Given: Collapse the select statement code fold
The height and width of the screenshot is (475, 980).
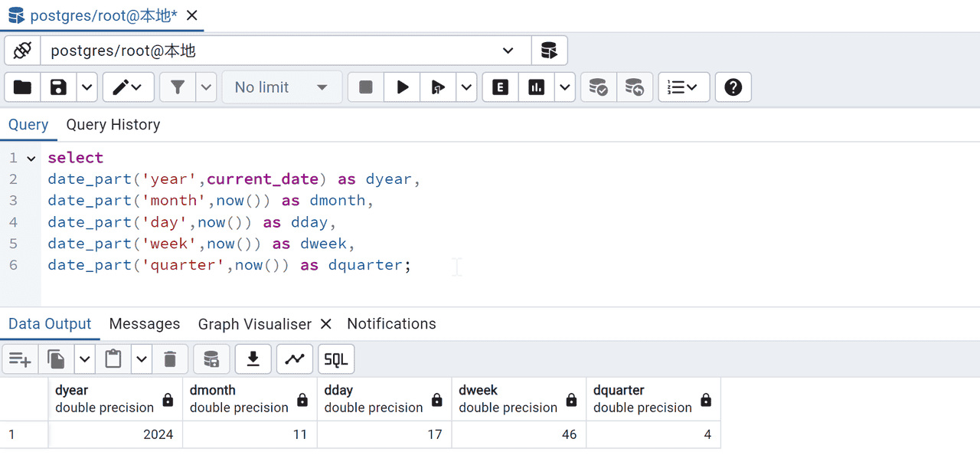Looking at the screenshot, I should coord(31,159).
